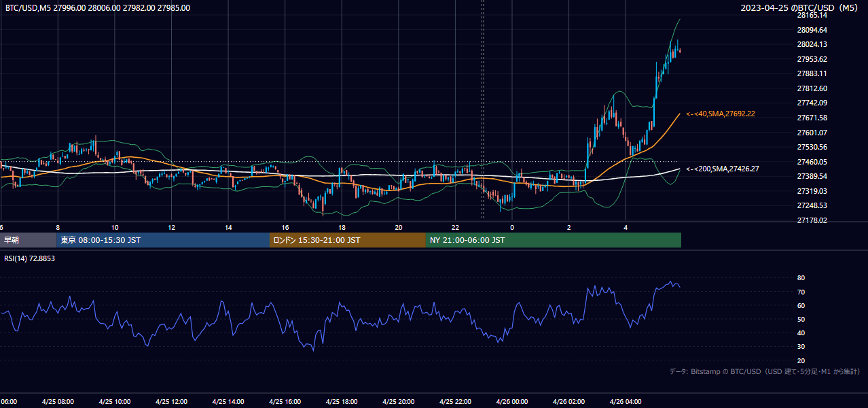Screen dimensions: 868x408
Task: Click price axis label 28024.13
Action: [x=812, y=44]
